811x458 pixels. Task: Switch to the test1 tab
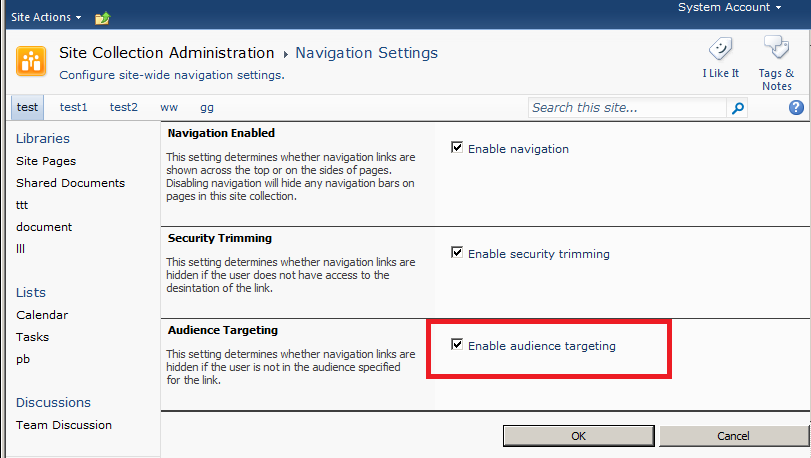[x=73, y=108]
